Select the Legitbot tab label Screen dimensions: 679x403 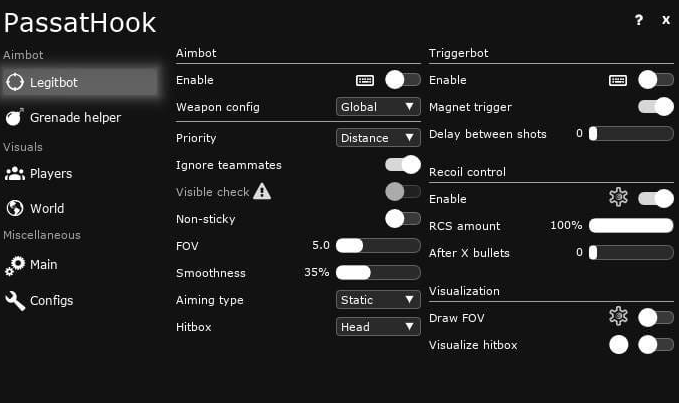[54, 82]
